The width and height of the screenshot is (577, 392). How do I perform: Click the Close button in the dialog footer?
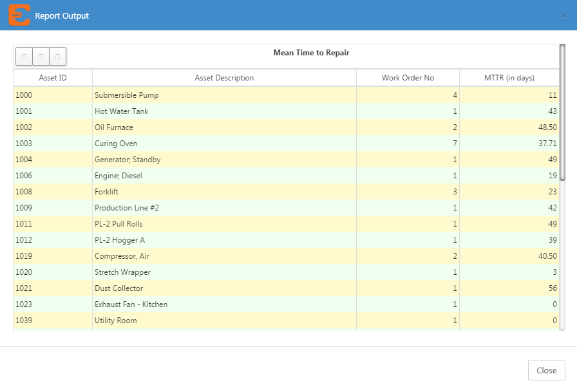point(547,370)
